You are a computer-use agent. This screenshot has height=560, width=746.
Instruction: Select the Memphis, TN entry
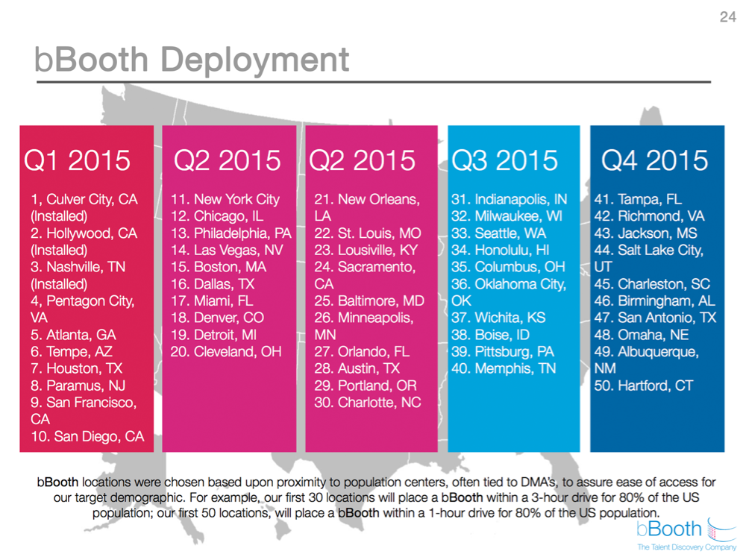click(504, 368)
